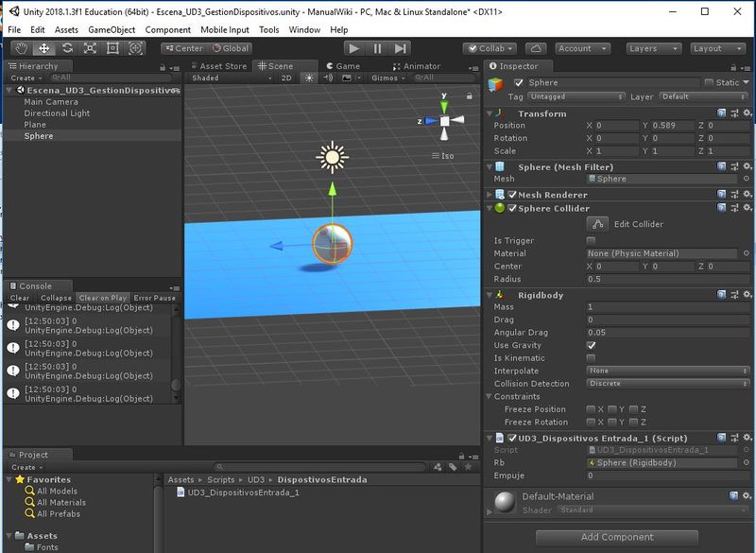This screenshot has height=553, width=756.
Task: Open the Layers dropdown in toolbar
Action: (654, 49)
